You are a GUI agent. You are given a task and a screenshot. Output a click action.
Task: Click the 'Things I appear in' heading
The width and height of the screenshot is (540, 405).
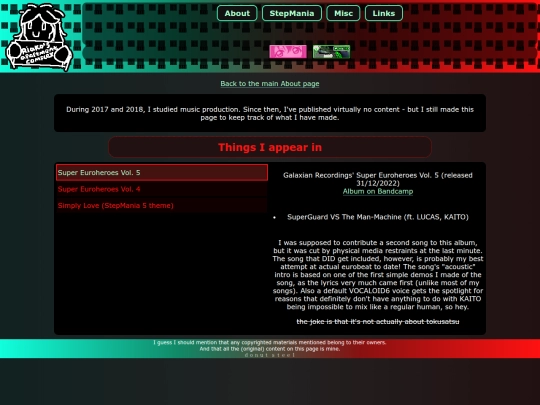270,147
